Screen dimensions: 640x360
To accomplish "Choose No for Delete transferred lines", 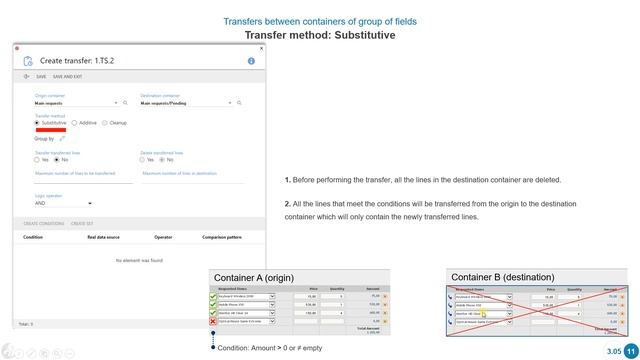I will (x=162, y=160).
